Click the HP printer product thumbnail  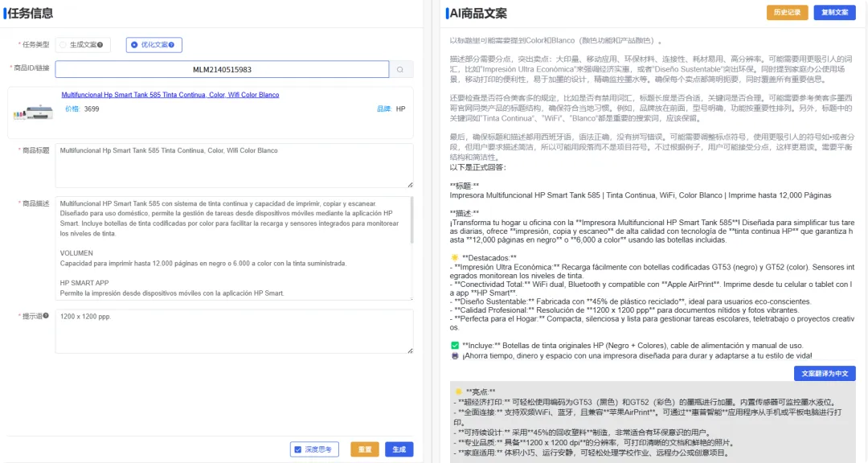[x=33, y=113]
